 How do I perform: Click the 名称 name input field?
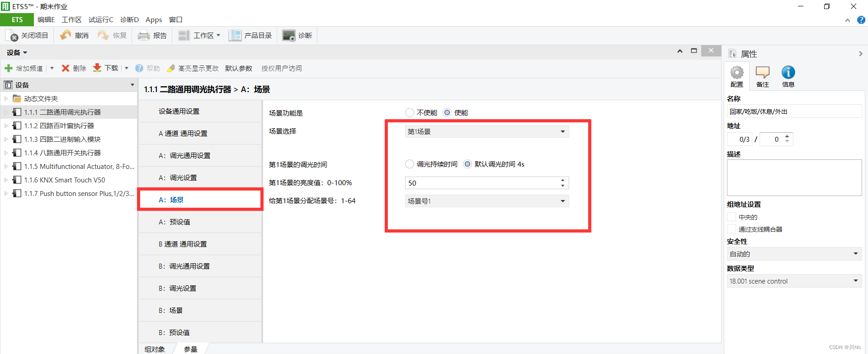(794, 112)
